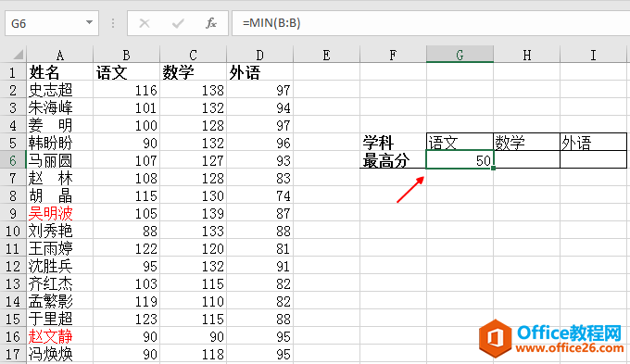
Task: Select column G header
Action: pos(460,55)
